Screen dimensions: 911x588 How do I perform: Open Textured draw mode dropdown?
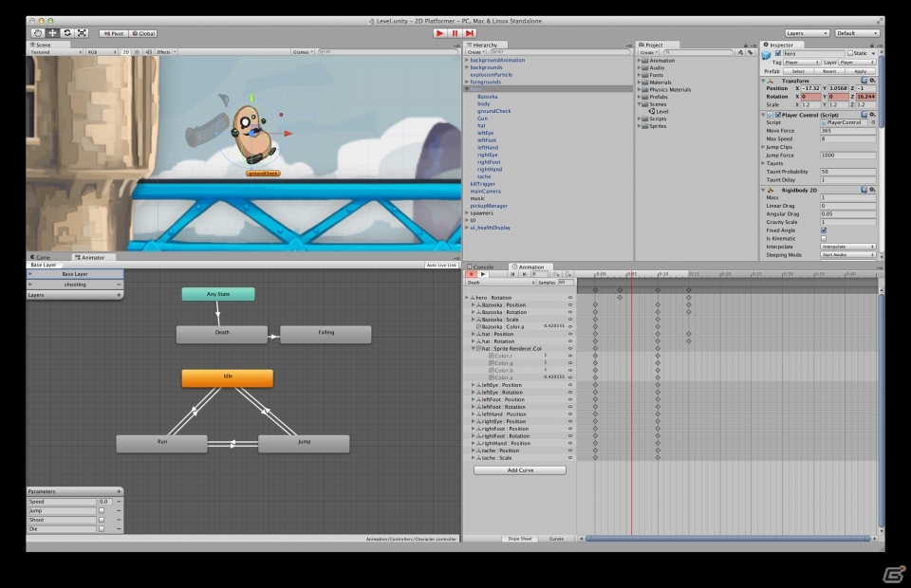click(56, 51)
